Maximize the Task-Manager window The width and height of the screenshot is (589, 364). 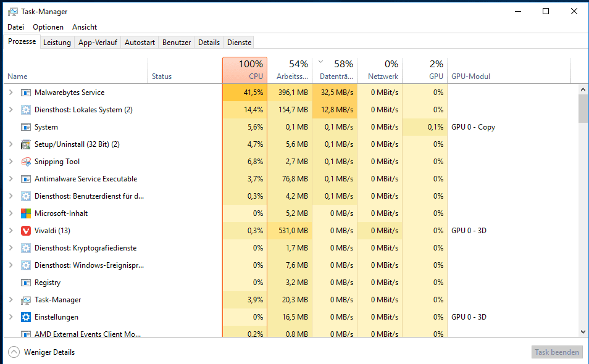[x=546, y=11]
